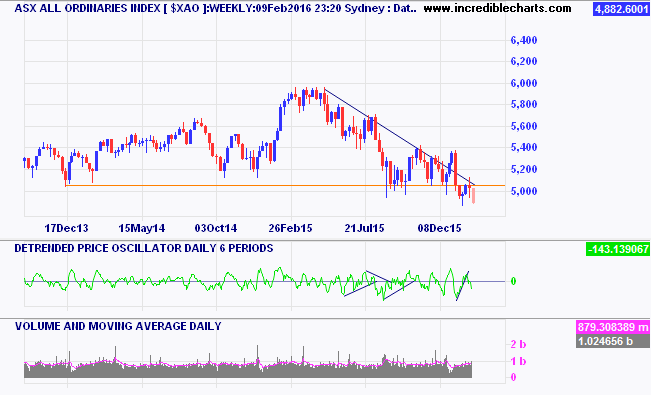The height and width of the screenshot is (395, 651).
Task: Select the 15May14 date label
Action: click(142, 228)
